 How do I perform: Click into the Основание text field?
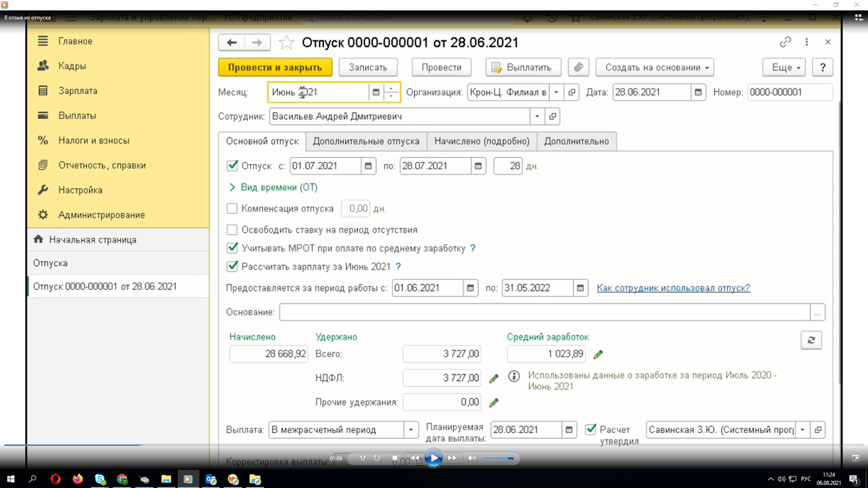click(x=545, y=312)
